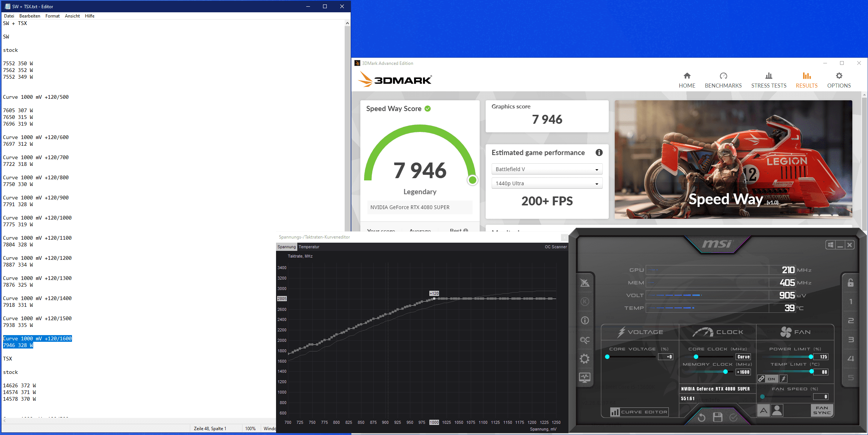This screenshot has width=868, height=435.
Task: Click the Speed Way benchmark thumbnail
Action: coord(733,160)
